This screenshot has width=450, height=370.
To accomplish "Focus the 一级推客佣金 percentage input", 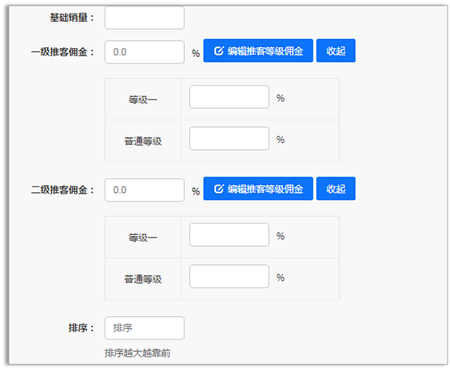I will point(144,52).
